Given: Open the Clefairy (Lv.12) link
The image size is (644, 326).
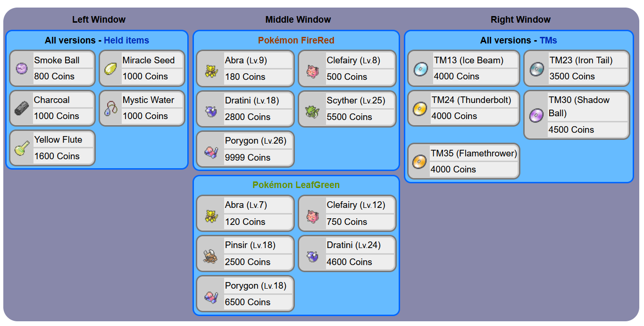Looking at the screenshot, I should (356, 205).
